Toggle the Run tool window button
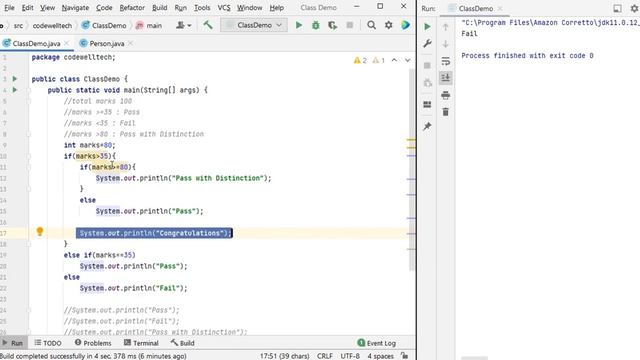 pos(13,343)
